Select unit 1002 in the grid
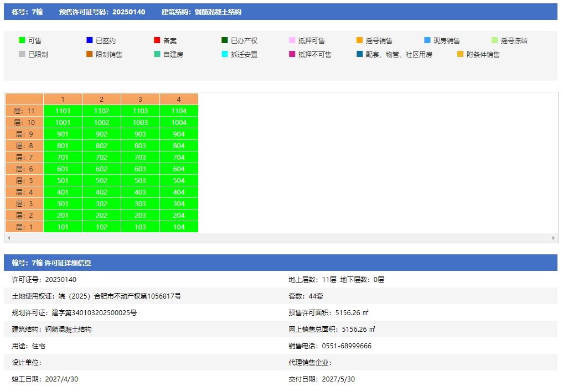 click(x=102, y=122)
